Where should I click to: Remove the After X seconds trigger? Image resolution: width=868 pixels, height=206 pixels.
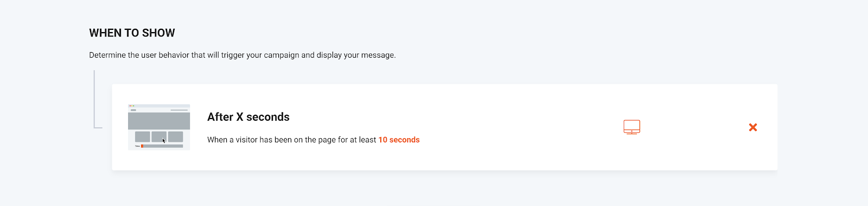[x=753, y=127]
